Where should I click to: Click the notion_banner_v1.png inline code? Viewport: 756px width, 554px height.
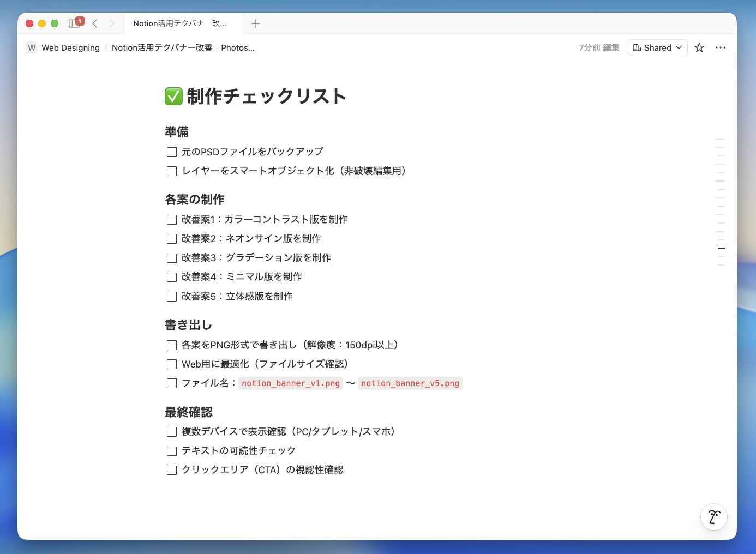(291, 383)
